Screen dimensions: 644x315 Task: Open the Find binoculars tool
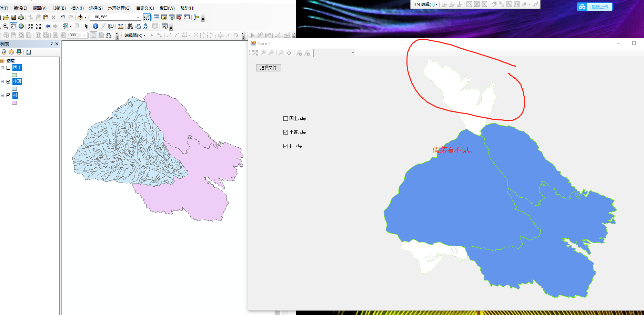(130, 26)
